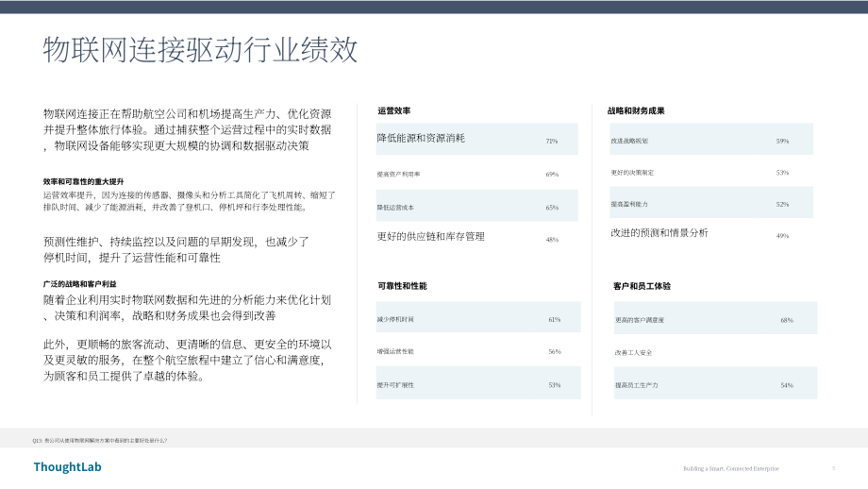Select the row label 提高资产利用率
The width and height of the screenshot is (868, 489).
(398, 175)
